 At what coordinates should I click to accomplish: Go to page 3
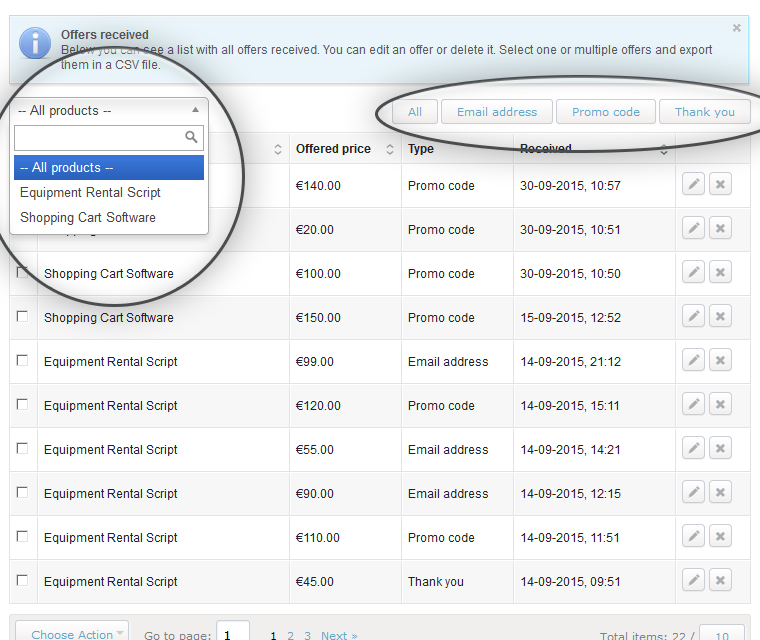[x=307, y=635]
